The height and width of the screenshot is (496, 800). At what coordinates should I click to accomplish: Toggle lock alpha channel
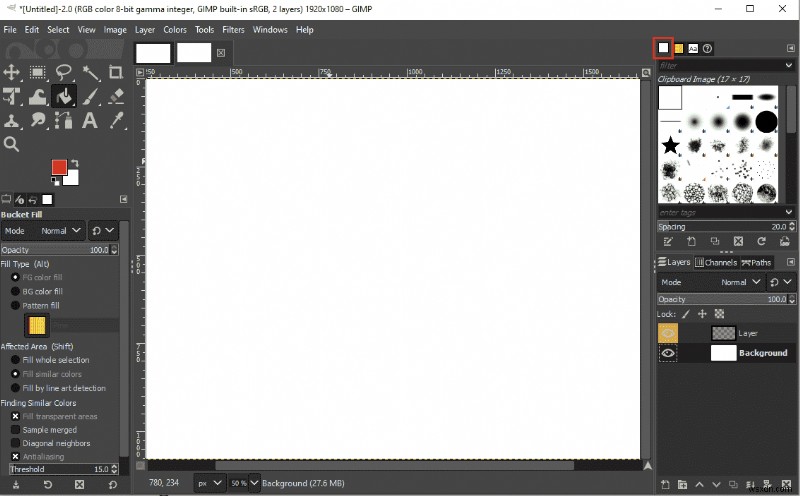pos(719,314)
